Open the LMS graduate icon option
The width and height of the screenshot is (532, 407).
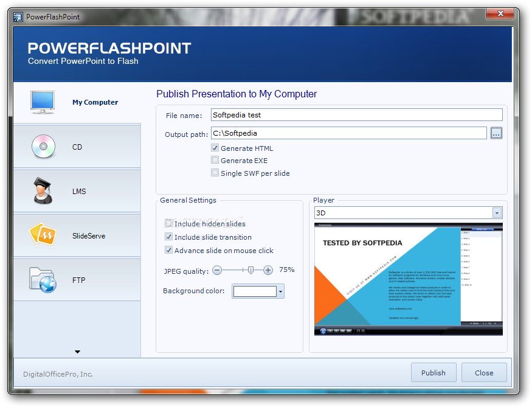[x=43, y=191]
